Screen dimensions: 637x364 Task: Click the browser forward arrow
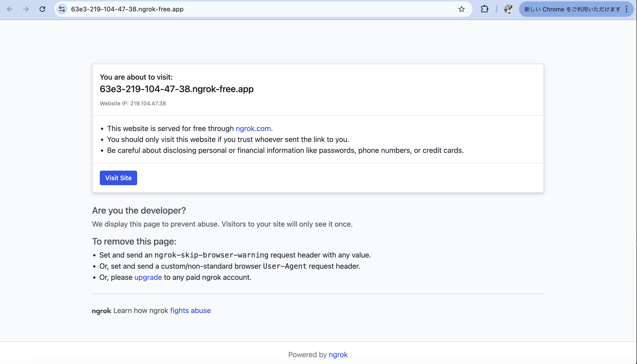pyautogui.click(x=26, y=9)
